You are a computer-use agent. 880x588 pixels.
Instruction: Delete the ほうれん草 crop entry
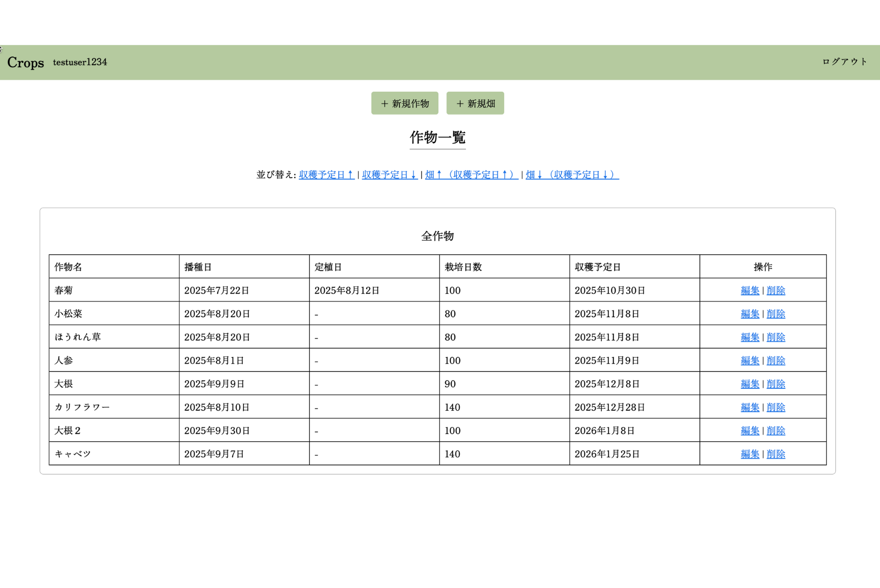pos(776,337)
